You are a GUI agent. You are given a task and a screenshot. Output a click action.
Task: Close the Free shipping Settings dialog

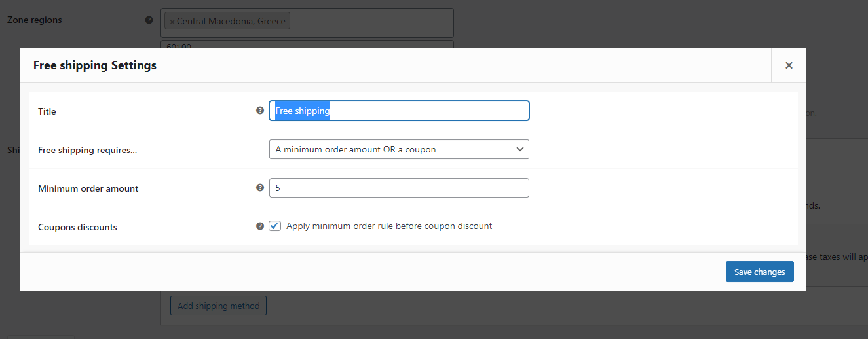coord(789,65)
